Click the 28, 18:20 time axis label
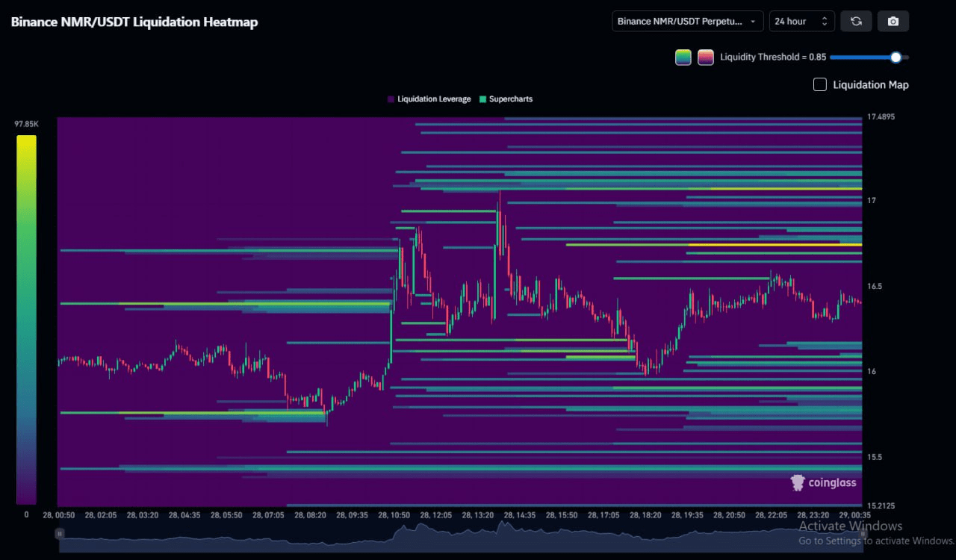Image resolution: width=956 pixels, height=560 pixels. [x=645, y=515]
